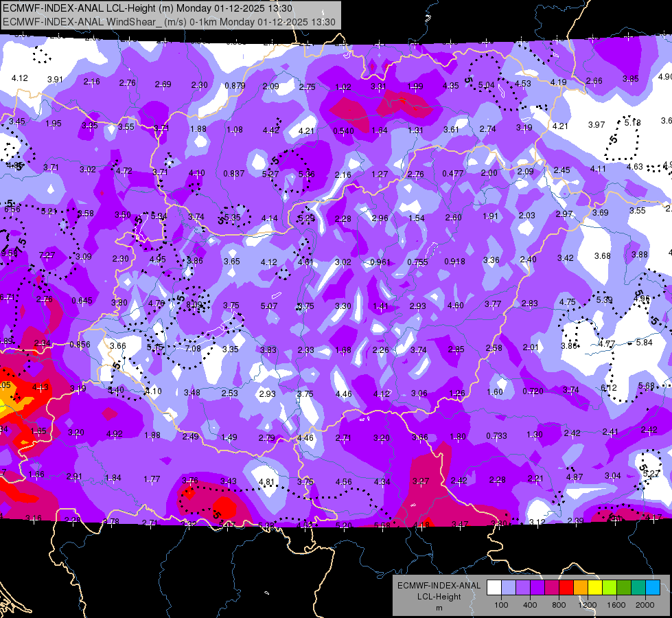Click the wind shear value 7.08
Image resolution: width=672 pixels, height=618 pixels.
click(x=193, y=349)
